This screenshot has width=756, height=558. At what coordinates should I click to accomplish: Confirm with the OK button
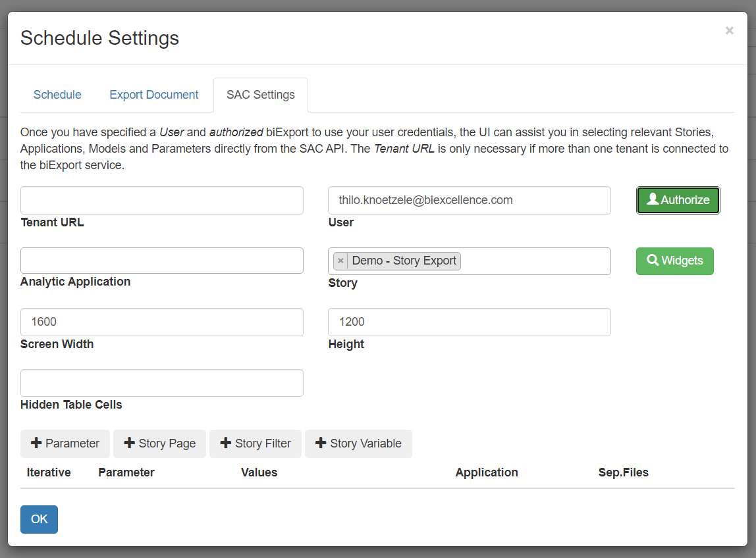point(39,519)
